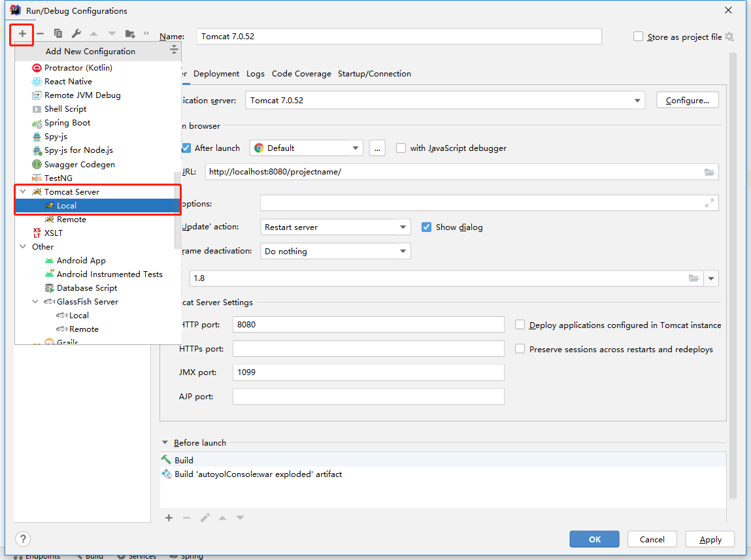Select Build 'autoyolConsole:war exploded' artifact row
751x560 pixels.
pos(443,474)
